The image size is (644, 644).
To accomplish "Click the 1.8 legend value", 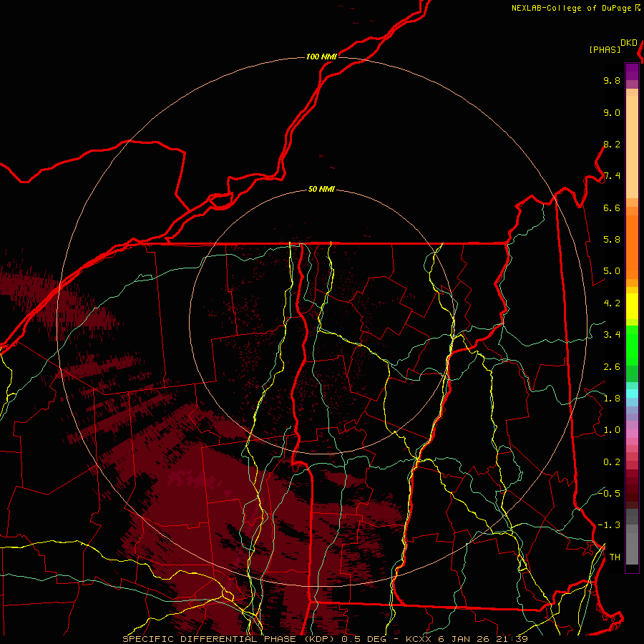I will click(612, 399).
